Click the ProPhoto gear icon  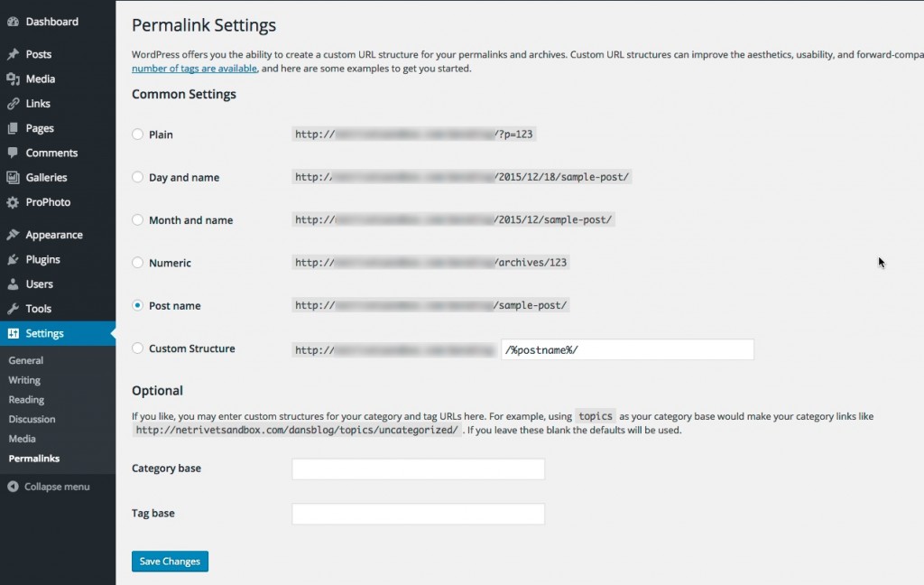click(13, 202)
